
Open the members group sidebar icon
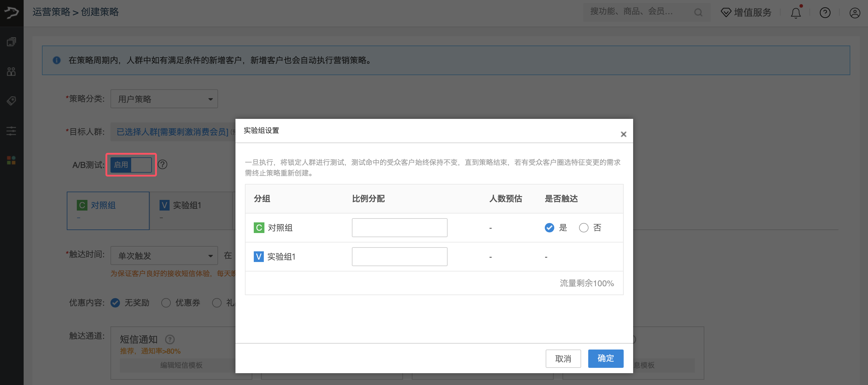coord(12,72)
